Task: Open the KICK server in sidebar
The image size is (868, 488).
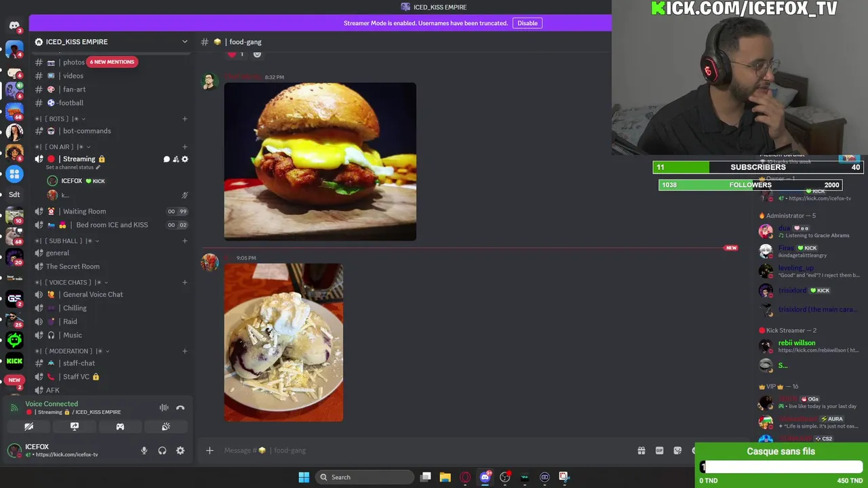Action: (x=14, y=361)
